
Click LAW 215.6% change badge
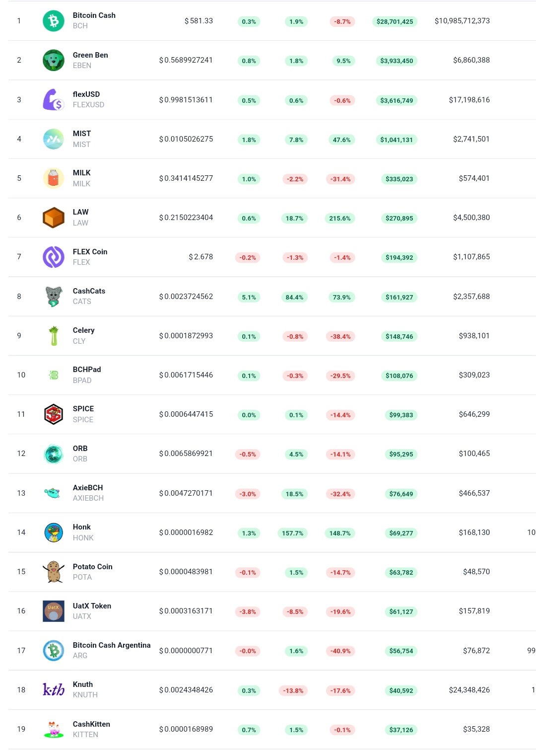(340, 218)
